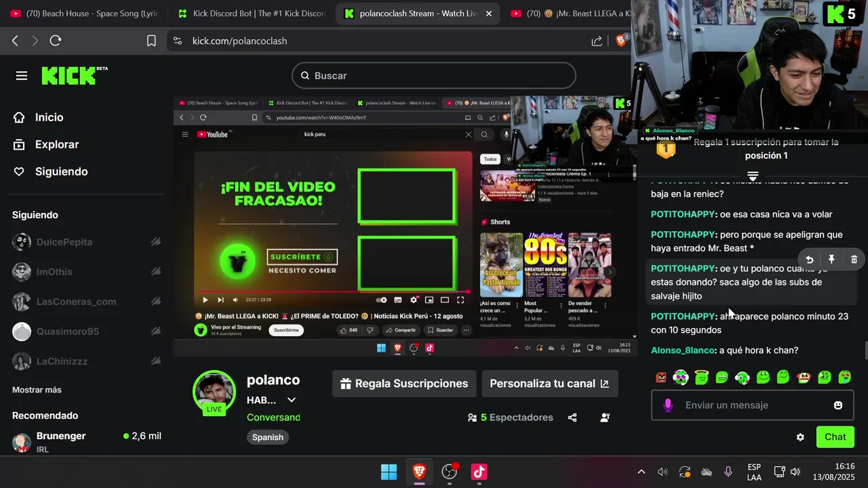Screen dimensions: 868x488
Task: Open the hamburger sidebar menu
Action: click(22, 76)
